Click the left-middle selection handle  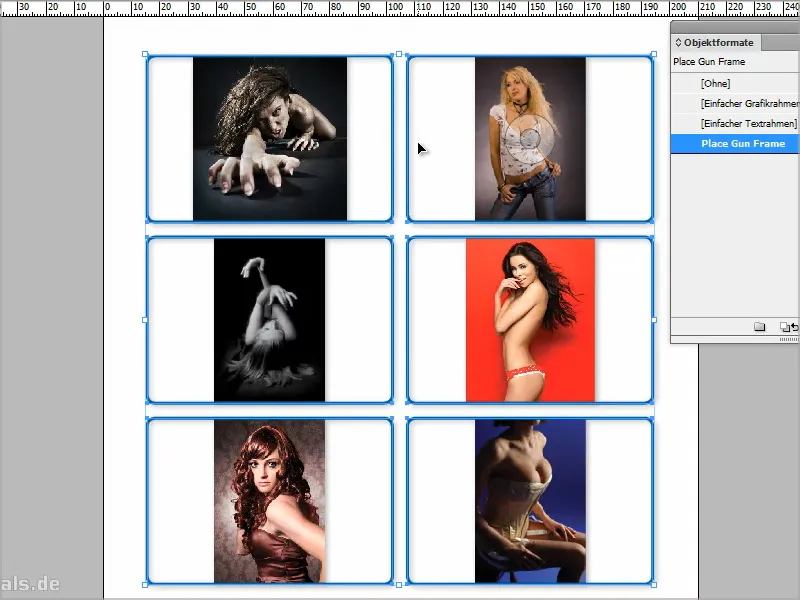(x=145, y=320)
